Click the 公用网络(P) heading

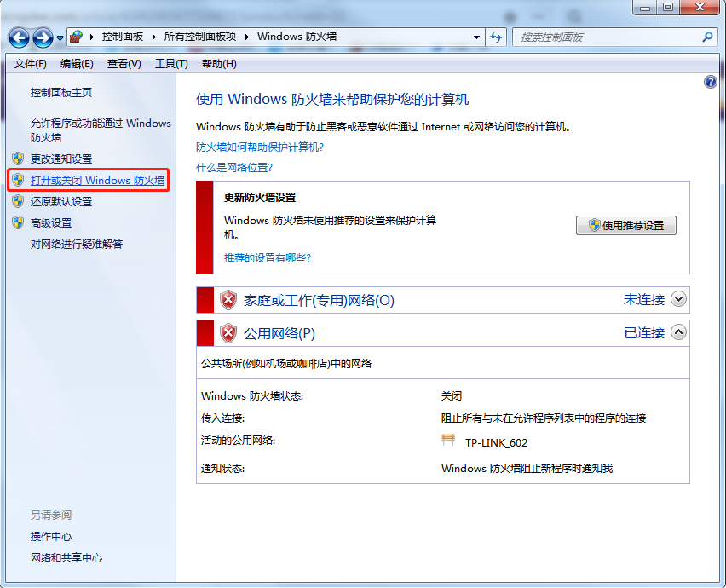tap(279, 334)
